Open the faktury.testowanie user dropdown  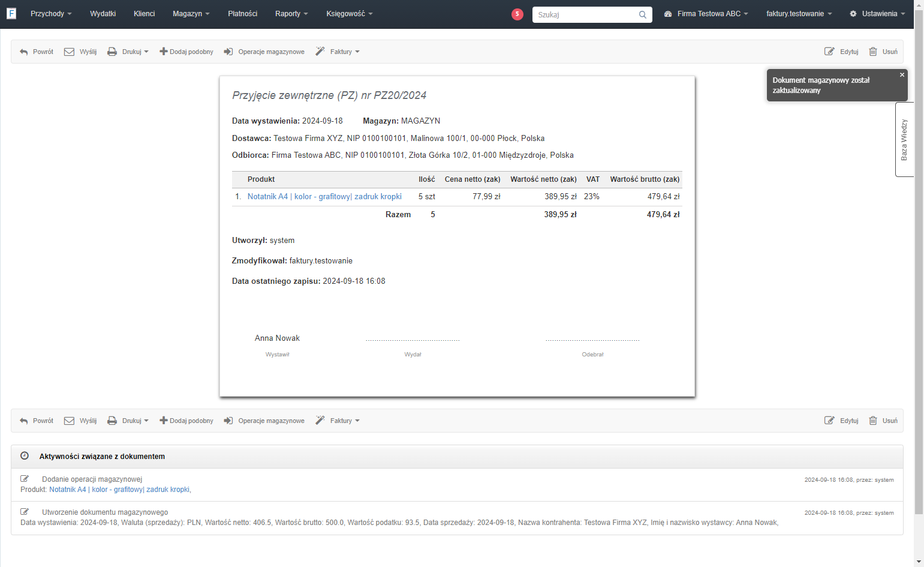click(x=799, y=14)
